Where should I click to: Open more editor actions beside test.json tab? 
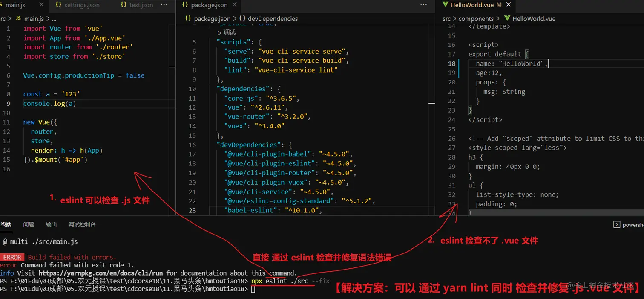click(163, 6)
